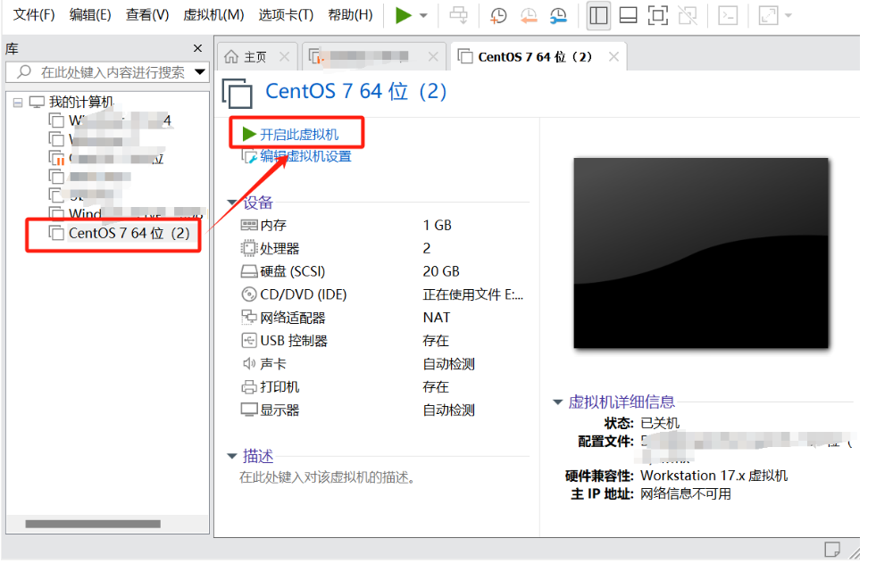Collapse the 我的计算机 tree node
Screen dimensions: 876x588
pyautogui.click(x=18, y=103)
